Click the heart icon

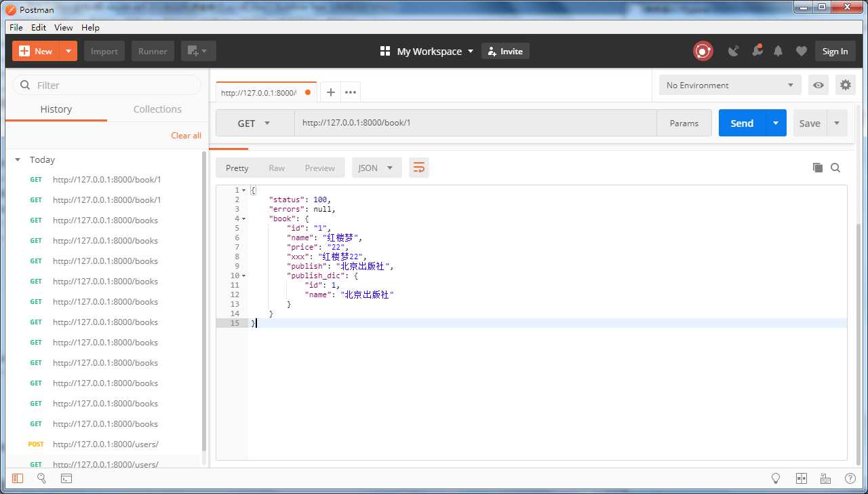click(x=801, y=51)
